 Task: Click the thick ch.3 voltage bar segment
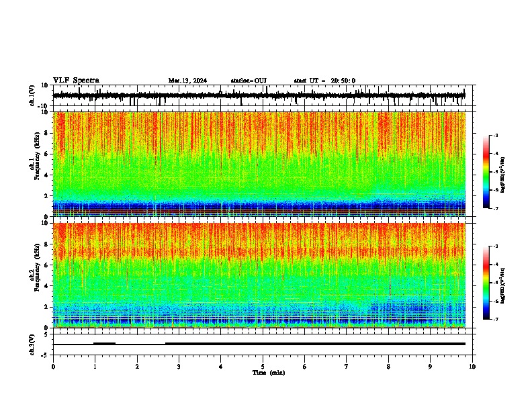[x=315, y=344]
